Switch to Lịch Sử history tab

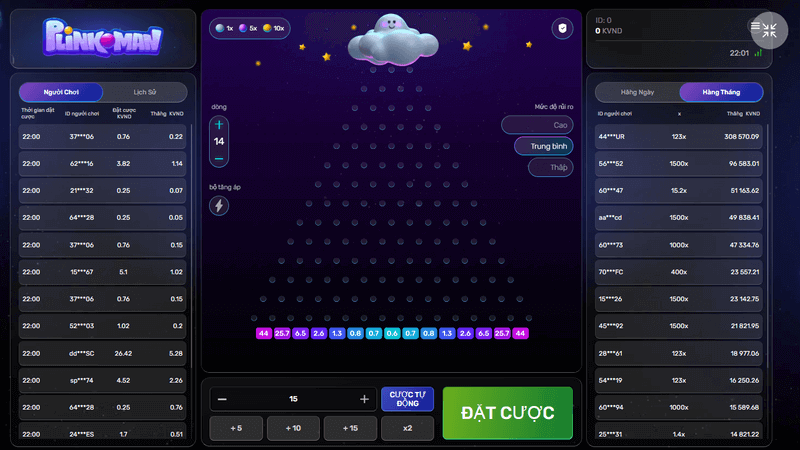point(145,92)
